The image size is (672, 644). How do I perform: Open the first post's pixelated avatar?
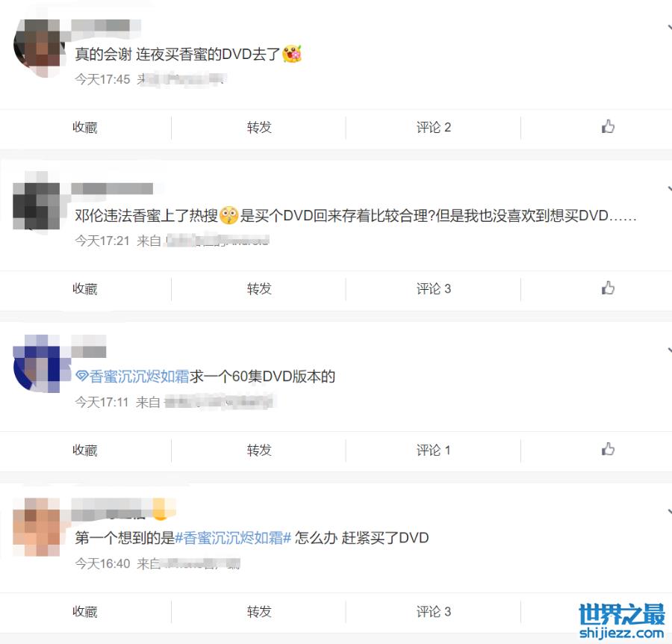[x=38, y=48]
